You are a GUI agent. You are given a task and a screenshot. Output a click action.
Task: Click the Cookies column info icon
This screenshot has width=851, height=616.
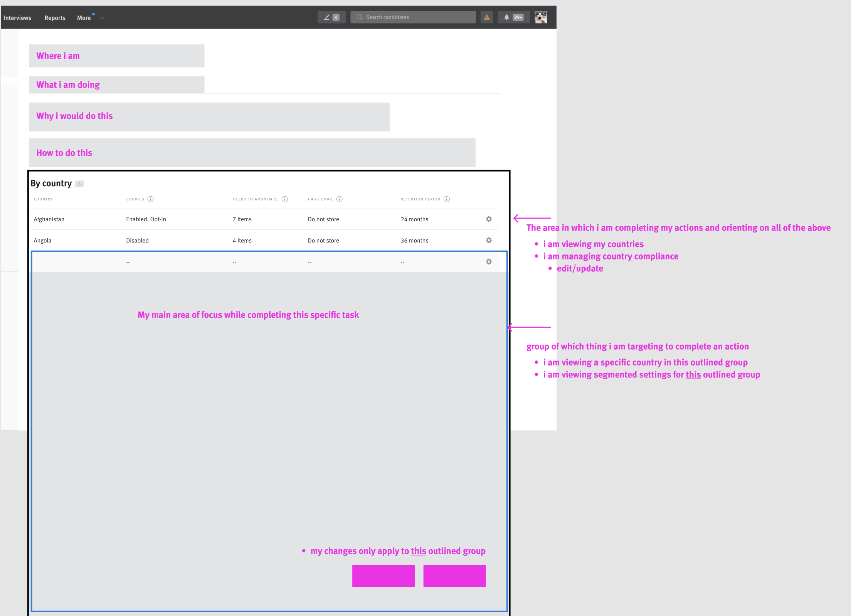(151, 199)
